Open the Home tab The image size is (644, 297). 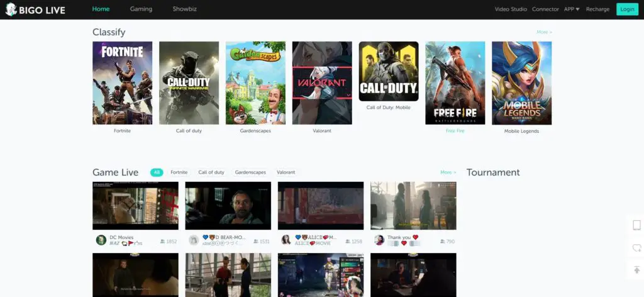coord(101,9)
